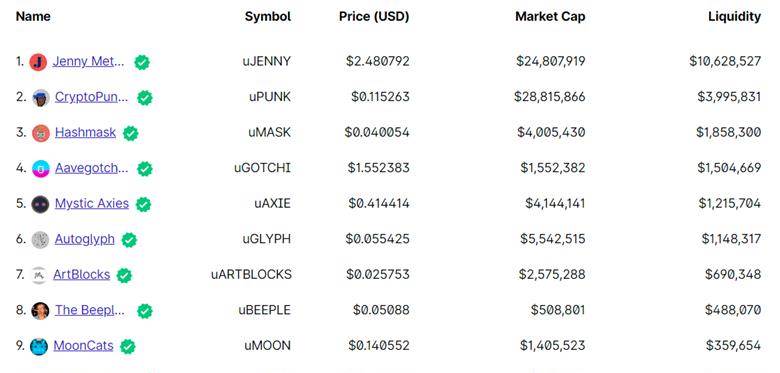Screen dimensions: 780x373
Task: Click the Autoglyph token icon
Action: [x=40, y=240]
